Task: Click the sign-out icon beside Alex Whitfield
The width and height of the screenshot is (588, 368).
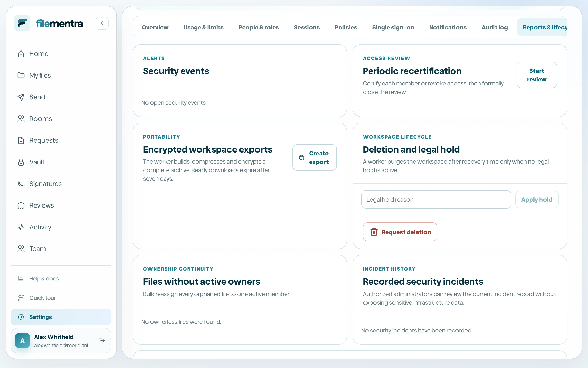Action: [x=101, y=340]
